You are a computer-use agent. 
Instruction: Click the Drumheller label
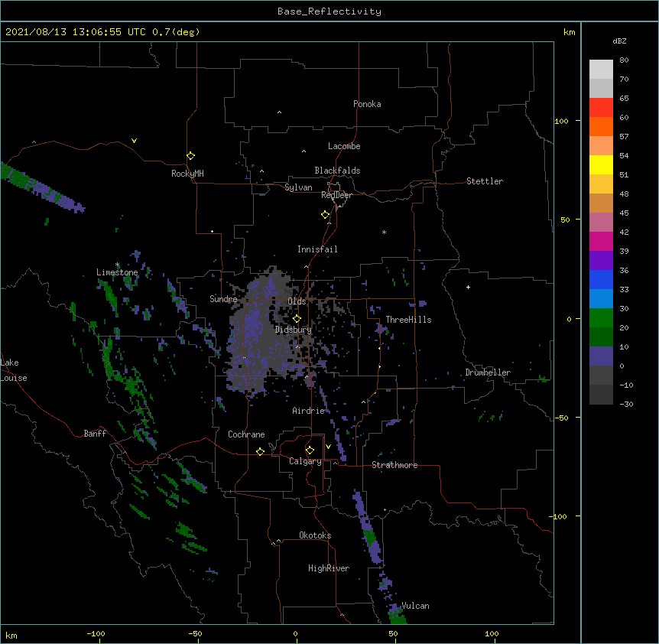coord(488,372)
